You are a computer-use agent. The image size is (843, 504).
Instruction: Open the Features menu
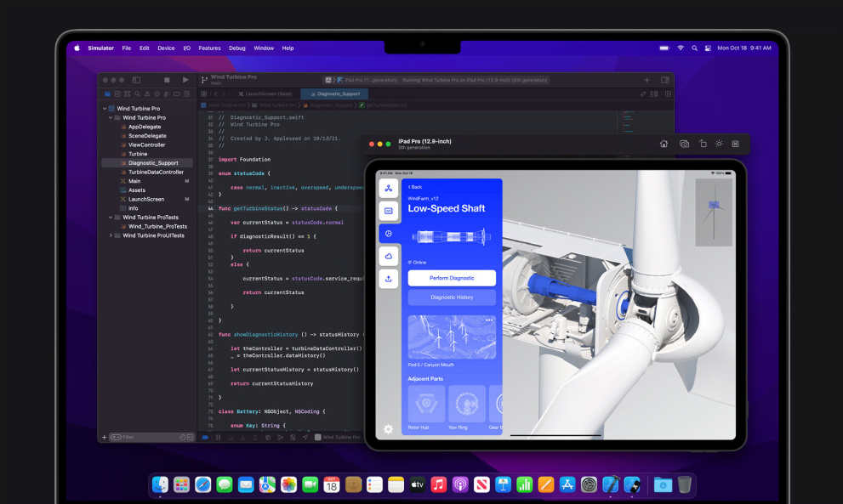click(x=209, y=48)
